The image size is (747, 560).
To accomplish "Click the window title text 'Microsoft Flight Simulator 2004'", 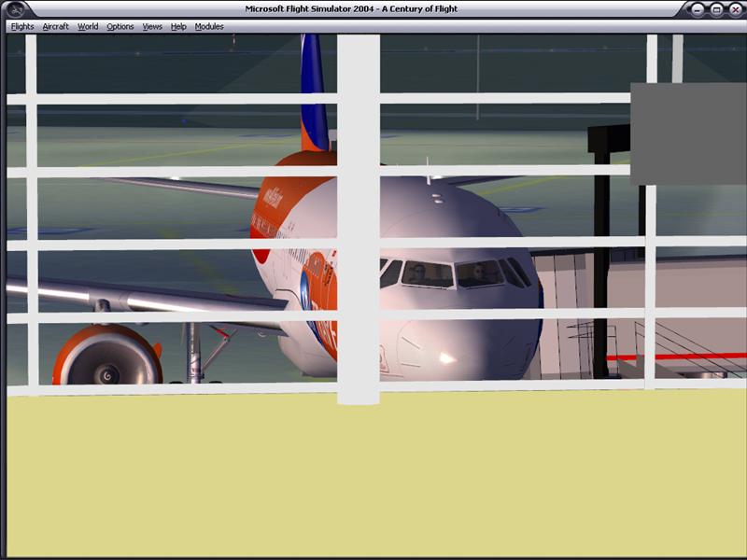I will coord(310,8).
